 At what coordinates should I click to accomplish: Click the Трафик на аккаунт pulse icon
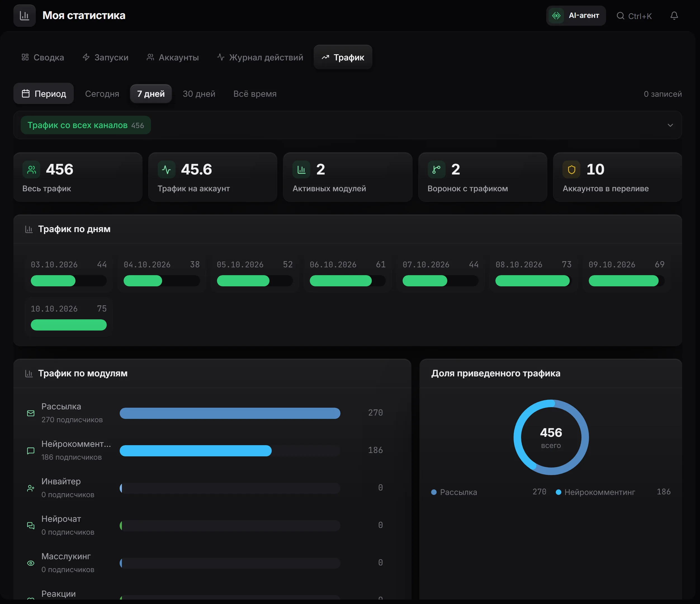[167, 170]
